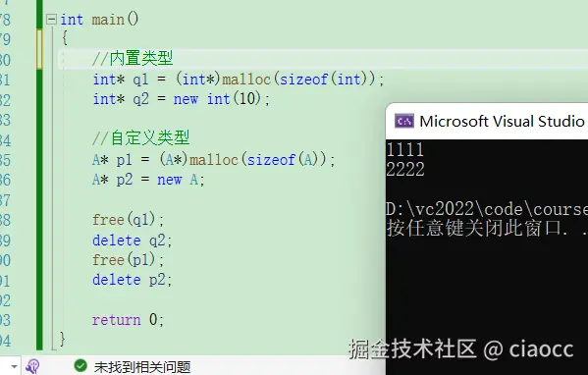Click the 'free(p1);' statement
588x375 pixels.
pos(129,259)
